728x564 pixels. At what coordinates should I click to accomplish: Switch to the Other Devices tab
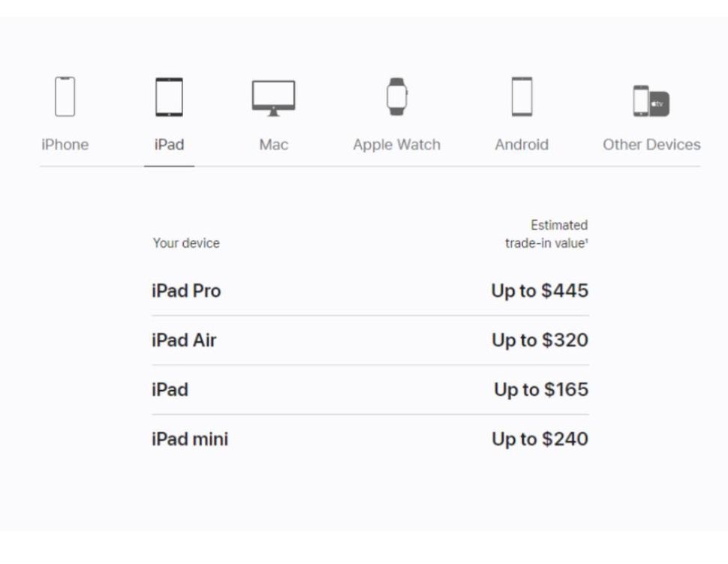650,144
